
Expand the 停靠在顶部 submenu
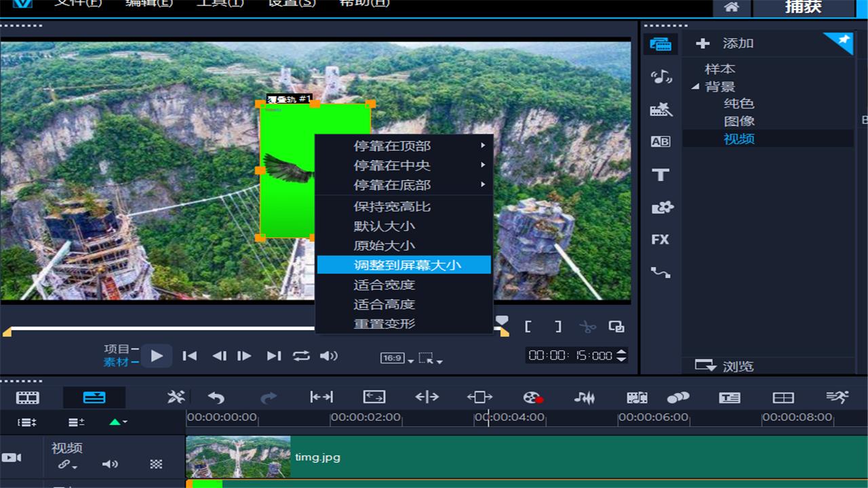(x=403, y=146)
